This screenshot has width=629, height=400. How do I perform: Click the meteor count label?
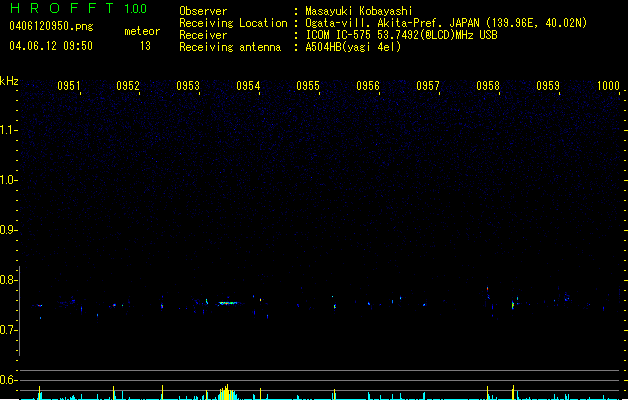(x=142, y=31)
